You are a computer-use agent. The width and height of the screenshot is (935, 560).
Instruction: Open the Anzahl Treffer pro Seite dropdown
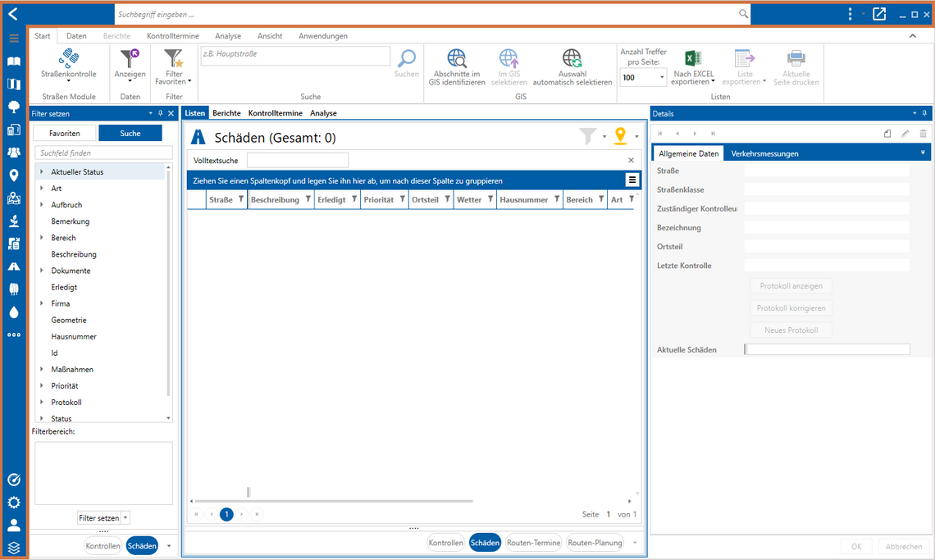tap(643, 78)
